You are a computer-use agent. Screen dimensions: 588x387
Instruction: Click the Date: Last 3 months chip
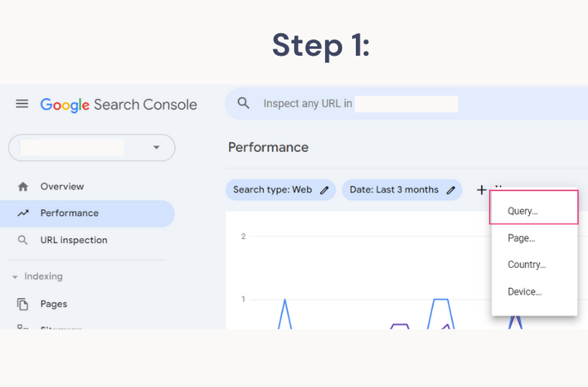click(x=402, y=190)
